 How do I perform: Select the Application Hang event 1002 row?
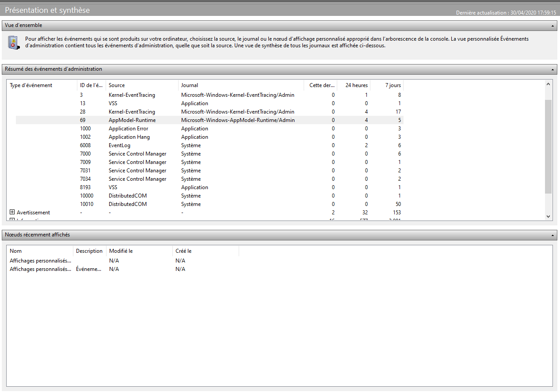[x=210, y=137]
